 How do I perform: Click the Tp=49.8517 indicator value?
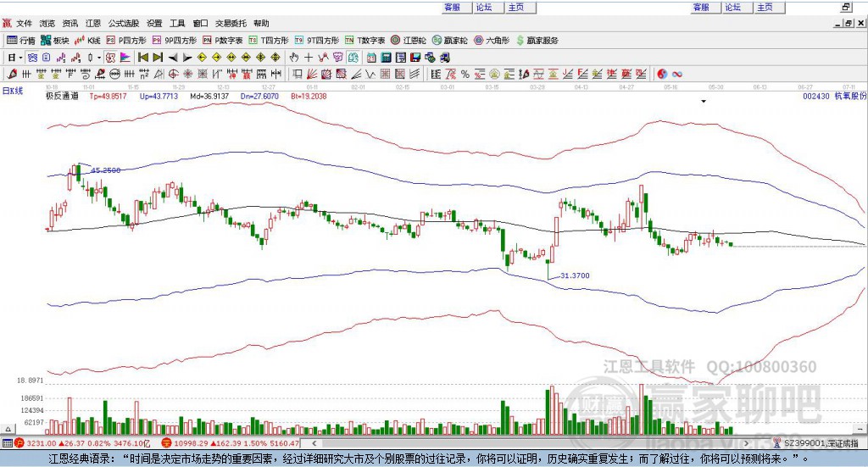pos(108,97)
